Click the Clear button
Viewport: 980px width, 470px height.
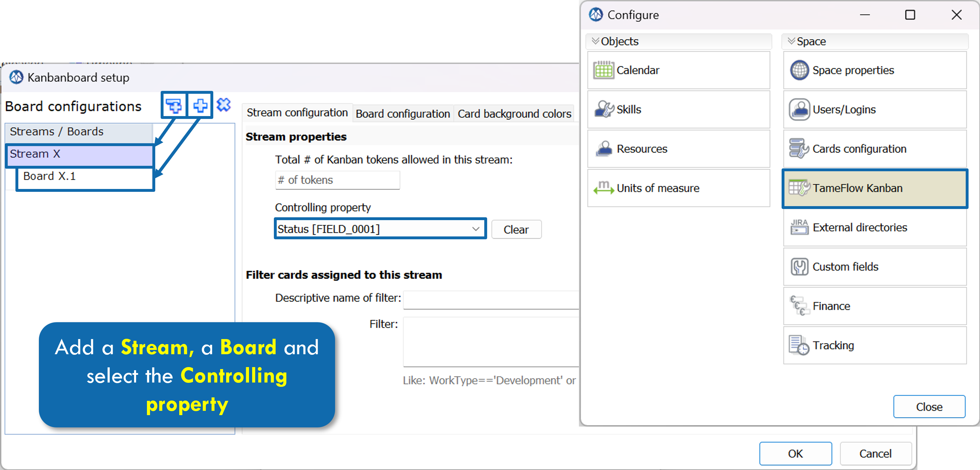(x=516, y=230)
